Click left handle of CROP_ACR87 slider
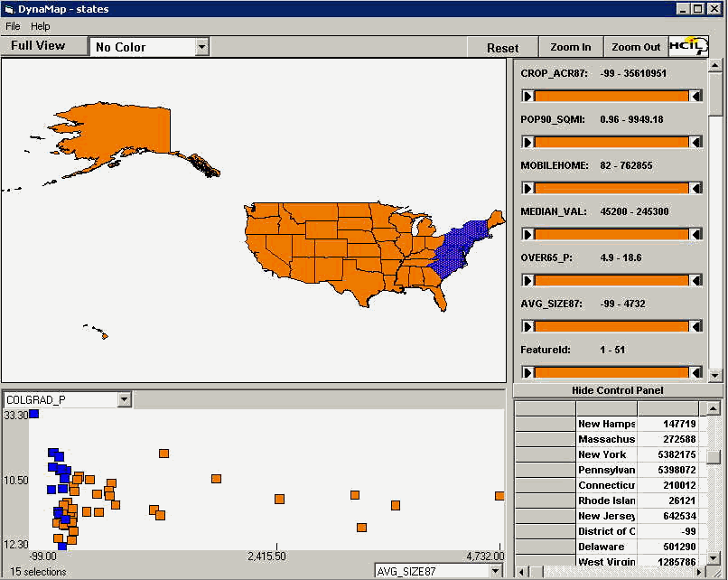Image resolution: width=728 pixels, height=580 pixels. tap(527, 96)
